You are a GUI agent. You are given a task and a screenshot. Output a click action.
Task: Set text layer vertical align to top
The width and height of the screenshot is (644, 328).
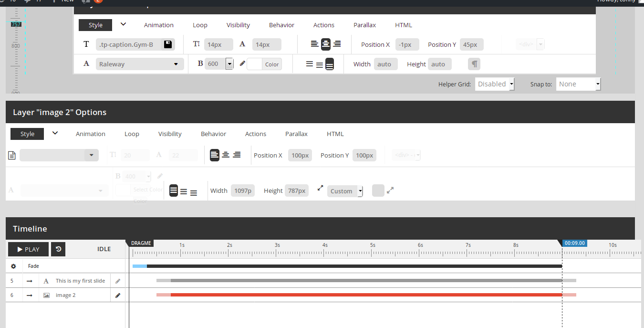click(309, 64)
